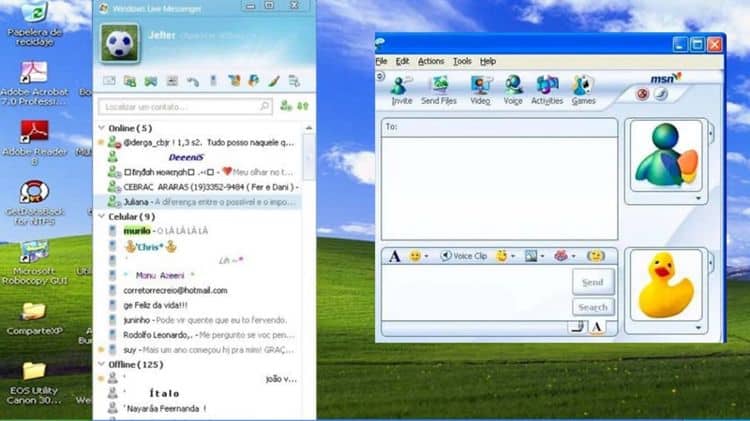Open Papelera de reciclaje on desktop
The width and height of the screenshot is (750, 421).
(x=34, y=23)
